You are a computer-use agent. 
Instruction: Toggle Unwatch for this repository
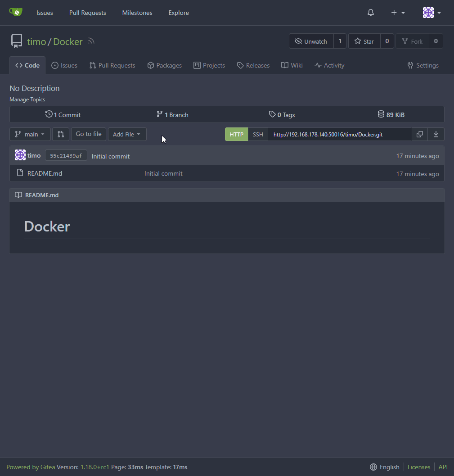pyautogui.click(x=311, y=41)
